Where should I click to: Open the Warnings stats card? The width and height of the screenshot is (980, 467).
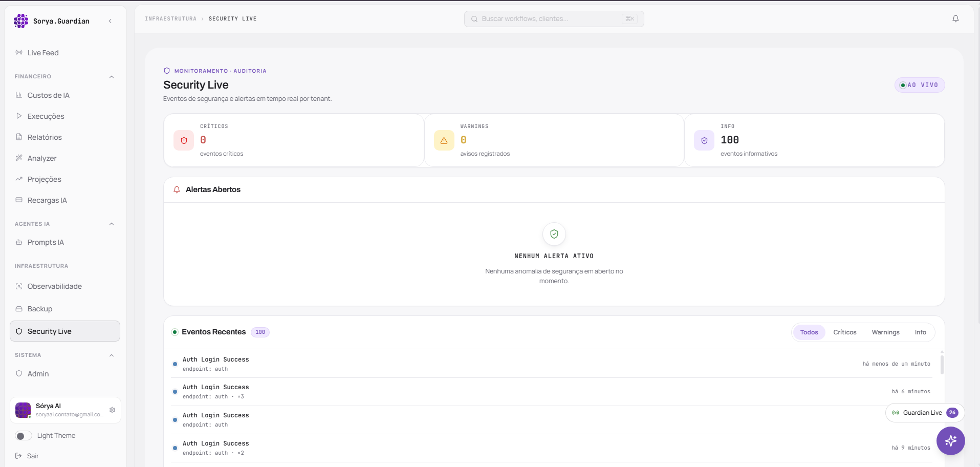(554, 140)
